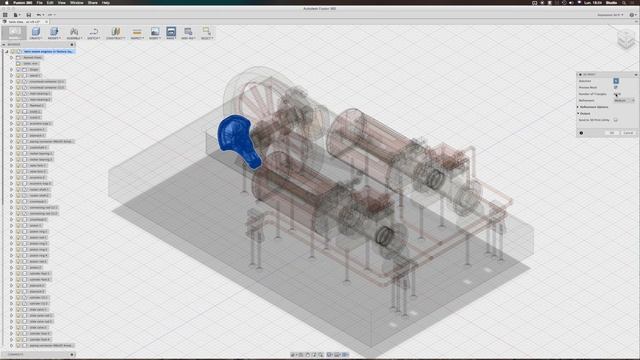Activate the Selection arrow button in dialog
This screenshot has width=640, height=360.
point(616,81)
